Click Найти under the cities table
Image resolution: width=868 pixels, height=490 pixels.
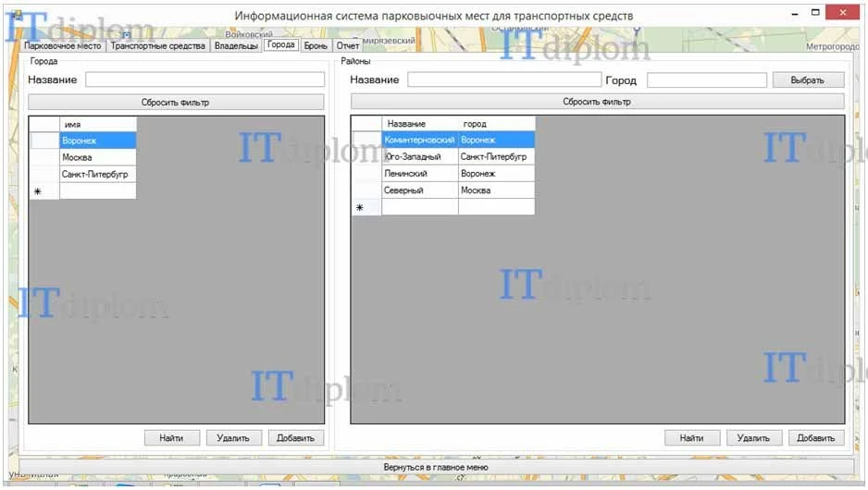coord(171,438)
